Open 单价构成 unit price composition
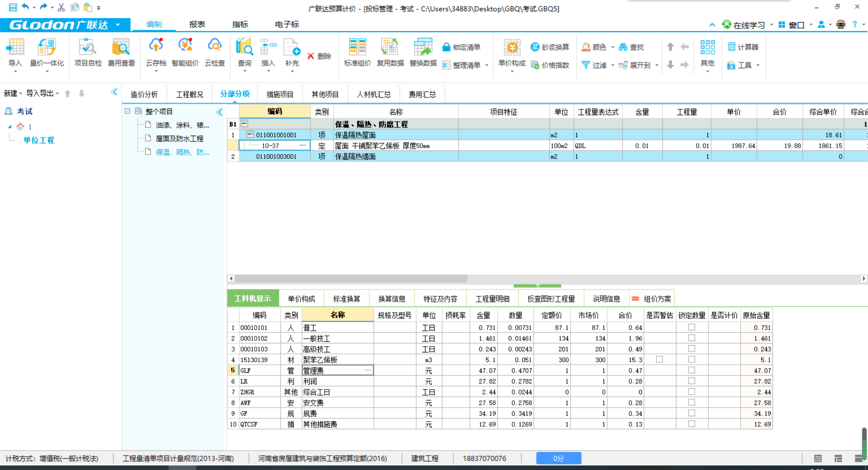Screen dimensions: 868x470 (512, 53)
